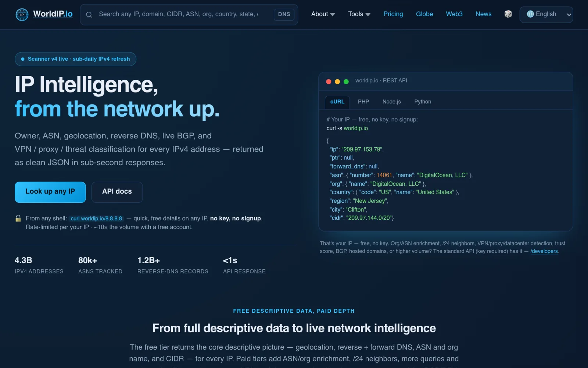The image size is (588, 368).
Task: Select the cURL code tab
Action: [x=337, y=102]
